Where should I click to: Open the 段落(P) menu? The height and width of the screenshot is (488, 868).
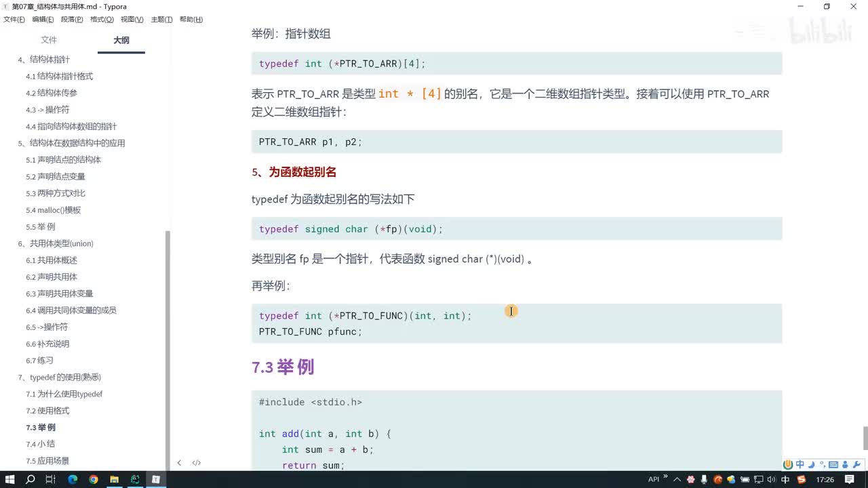(73, 20)
